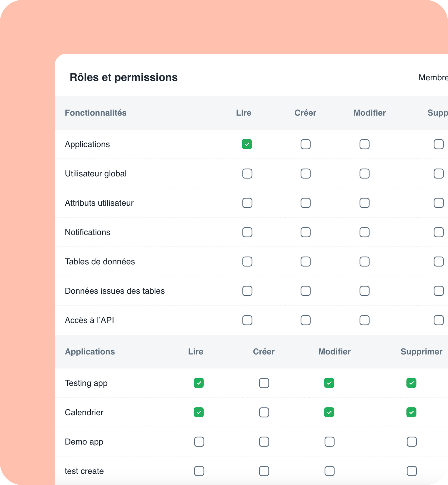Uncheck Modifier for Calendrier app
The height and width of the screenshot is (485, 448).
pos(329,412)
